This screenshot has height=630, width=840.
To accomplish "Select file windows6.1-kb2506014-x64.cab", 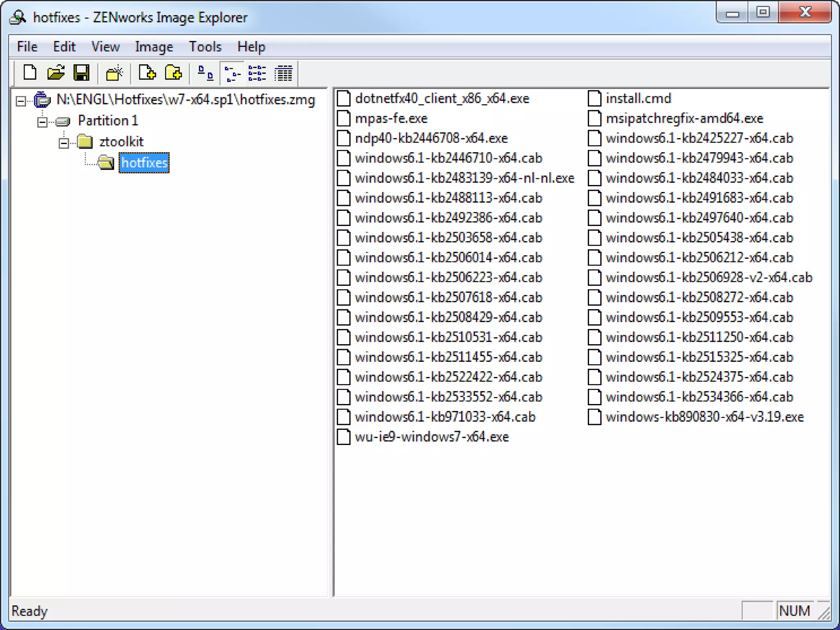I will click(x=449, y=258).
